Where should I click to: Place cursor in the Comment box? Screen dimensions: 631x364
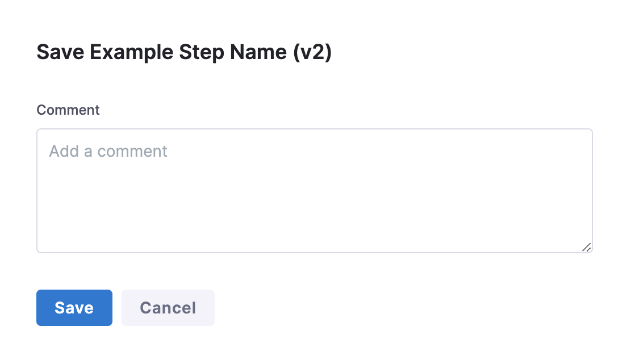(x=315, y=191)
